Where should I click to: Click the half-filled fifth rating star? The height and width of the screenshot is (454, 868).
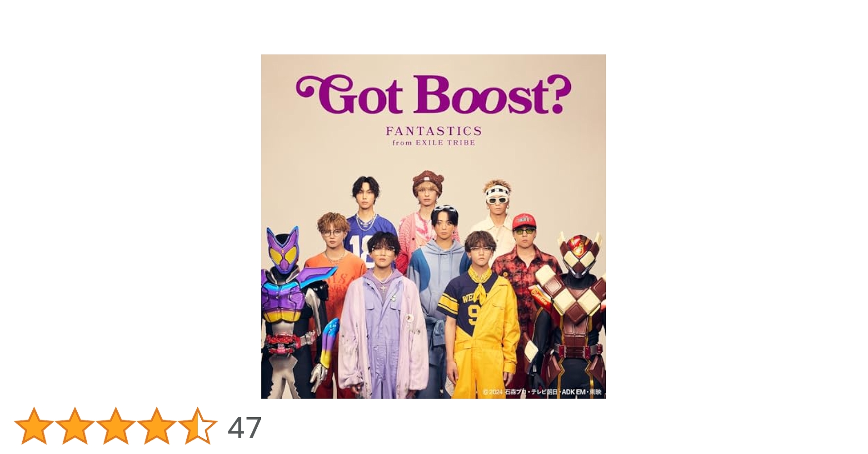198,426
